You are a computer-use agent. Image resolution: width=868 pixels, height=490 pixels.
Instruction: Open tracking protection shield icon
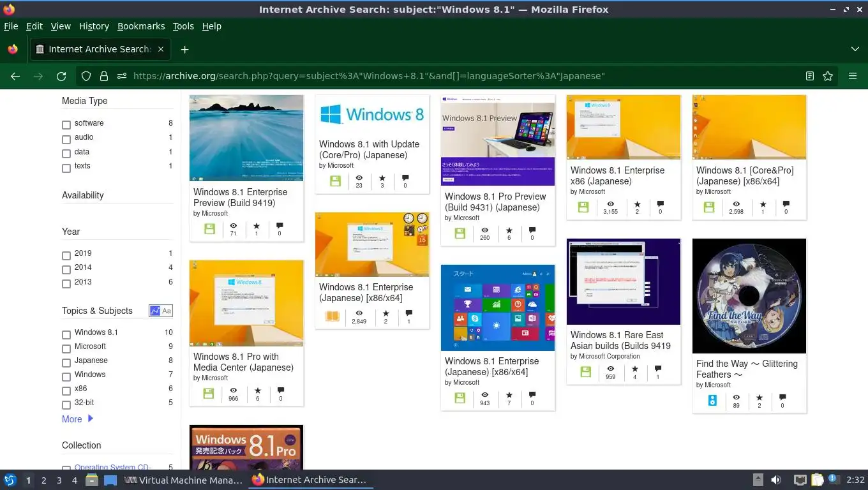click(86, 76)
